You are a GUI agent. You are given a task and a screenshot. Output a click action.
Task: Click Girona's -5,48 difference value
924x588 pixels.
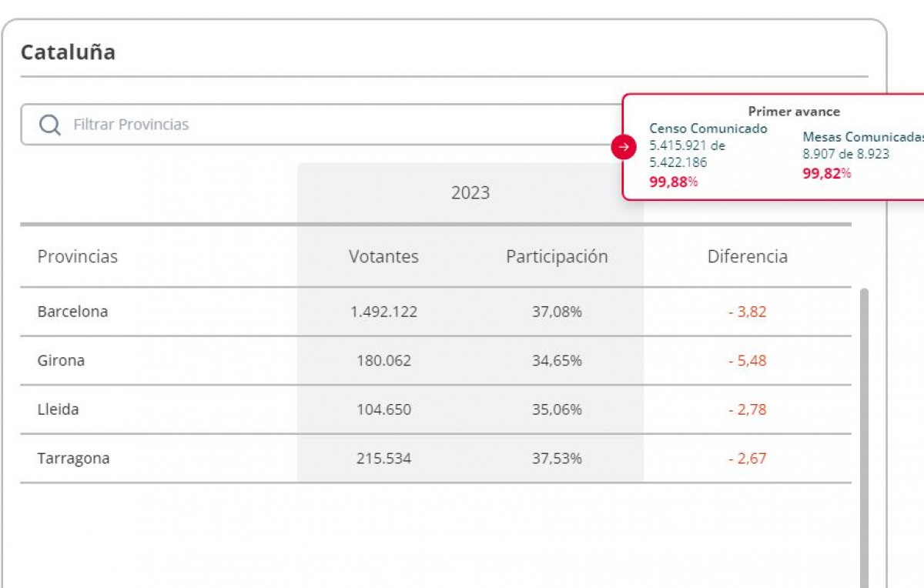point(747,360)
